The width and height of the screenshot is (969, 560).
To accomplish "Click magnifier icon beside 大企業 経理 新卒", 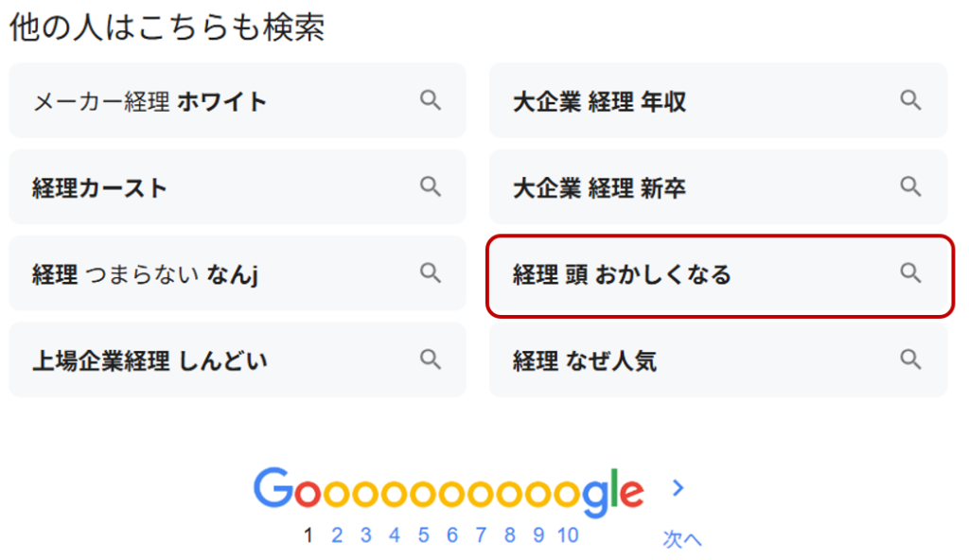I will pyautogui.click(x=910, y=186).
